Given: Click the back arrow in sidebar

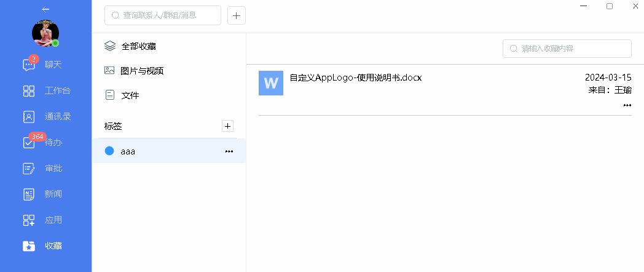Looking at the screenshot, I should [x=45, y=9].
